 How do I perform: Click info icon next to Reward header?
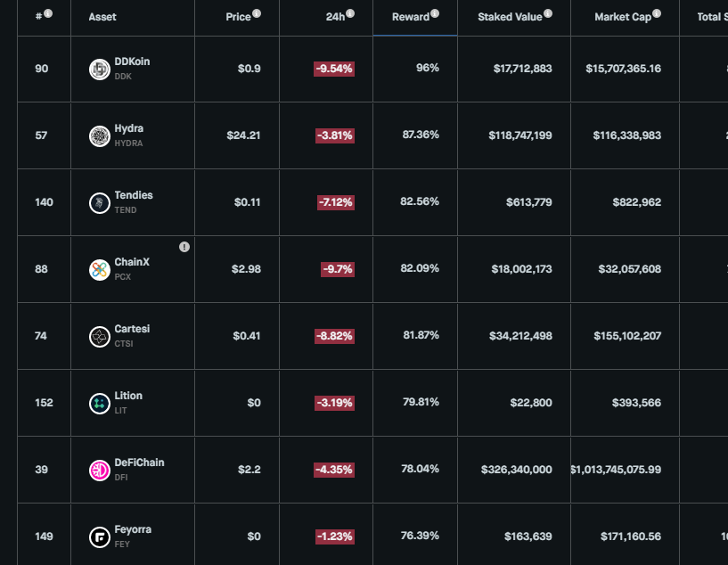pyautogui.click(x=435, y=13)
